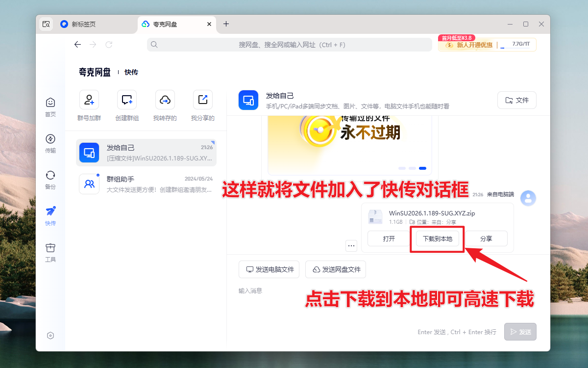This screenshot has width=588, height=368.
Task: Open settings hexagon icon at sidebar bottom
Action: (50, 336)
